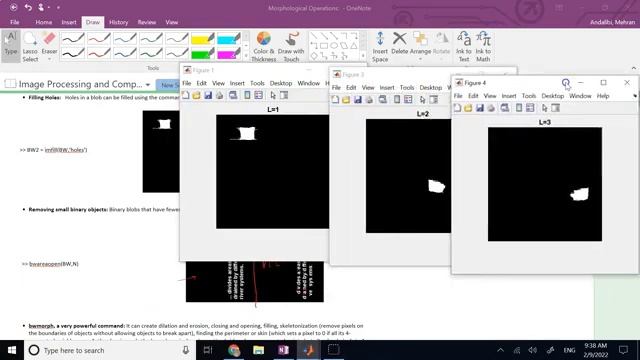This screenshot has width=640, height=360.
Task: Click Open File icon in Figure 1
Action: (197, 96)
